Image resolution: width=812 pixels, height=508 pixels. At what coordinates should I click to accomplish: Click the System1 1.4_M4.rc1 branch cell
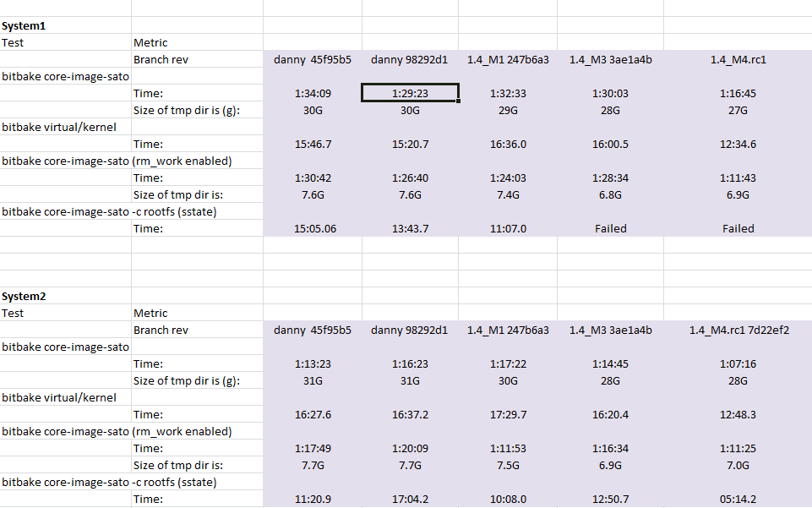(x=738, y=59)
